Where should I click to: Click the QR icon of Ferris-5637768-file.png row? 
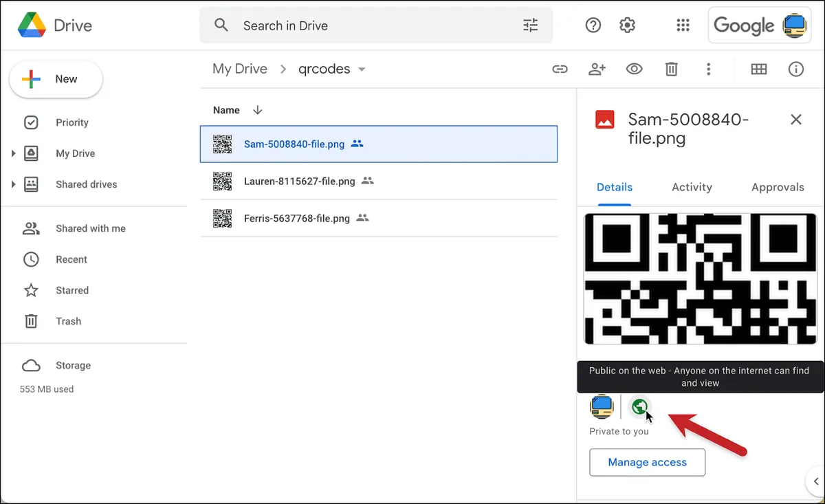[222, 218]
